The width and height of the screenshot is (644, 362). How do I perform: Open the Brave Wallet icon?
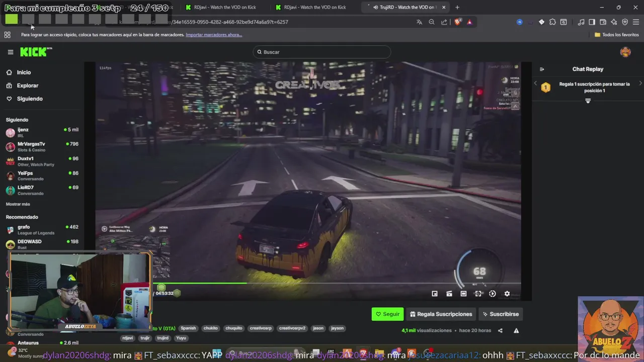tap(603, 22)
